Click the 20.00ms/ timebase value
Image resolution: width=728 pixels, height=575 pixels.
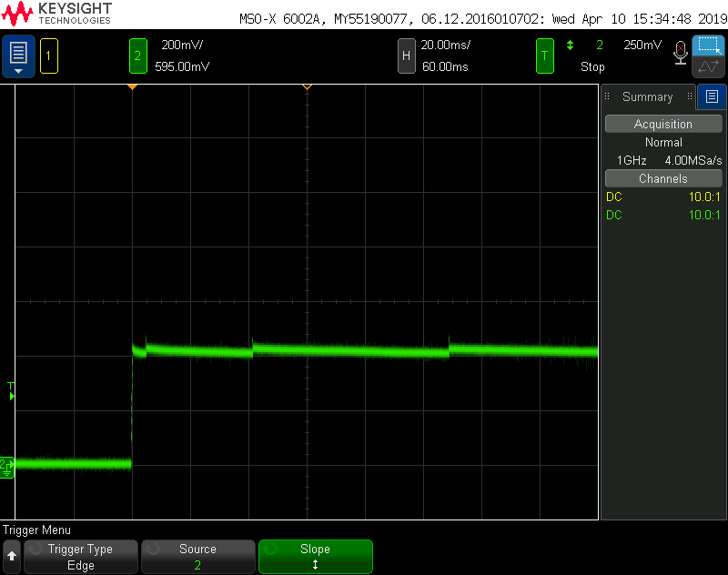(x=445, y=45)
